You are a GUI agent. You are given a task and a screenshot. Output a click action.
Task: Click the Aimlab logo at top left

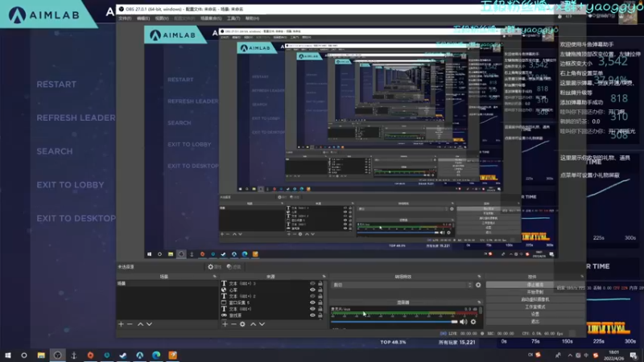pos(44,14)
